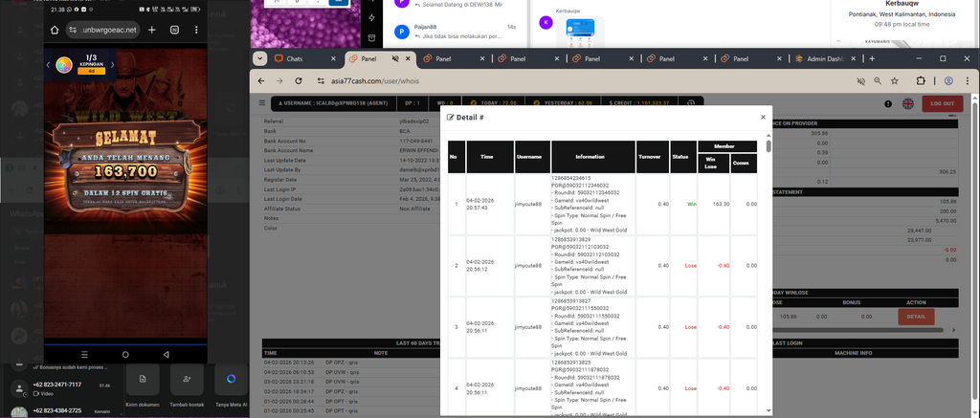Tap Android back triangle navigation button

pyautogui.click(x=166, y=354)
